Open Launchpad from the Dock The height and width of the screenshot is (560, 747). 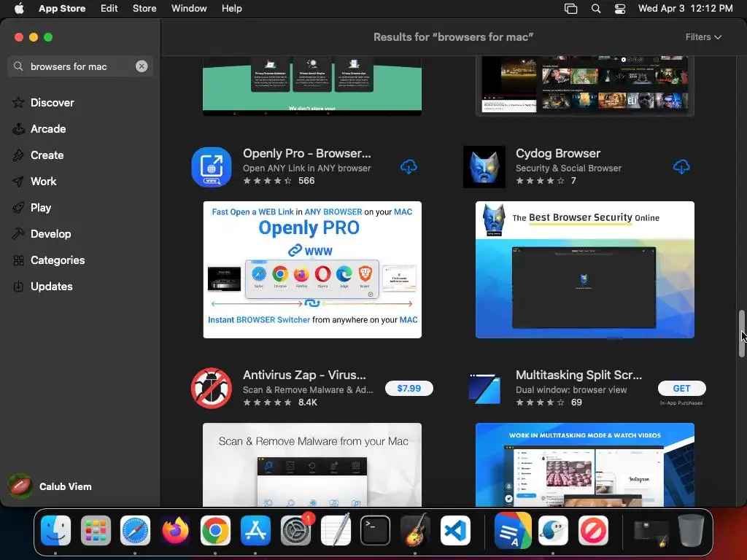96,530
